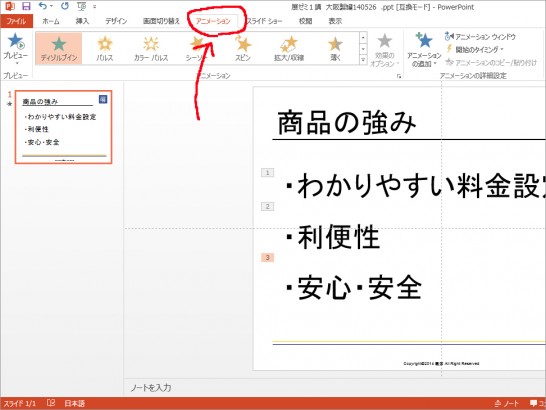Expand the プレビュー button dropdown arrow
Screen dimensions: 546x410
tap(16, 63)
